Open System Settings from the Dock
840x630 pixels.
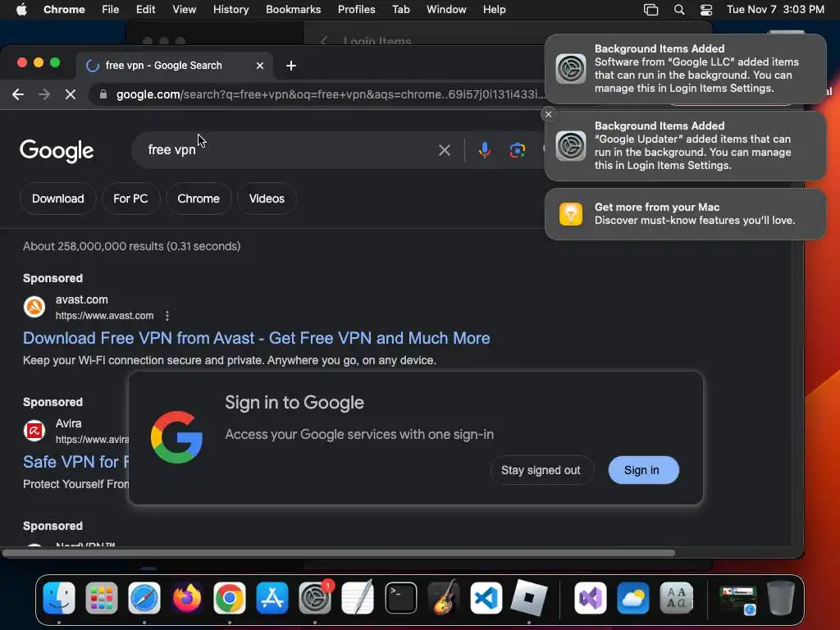tap(315, 598)
